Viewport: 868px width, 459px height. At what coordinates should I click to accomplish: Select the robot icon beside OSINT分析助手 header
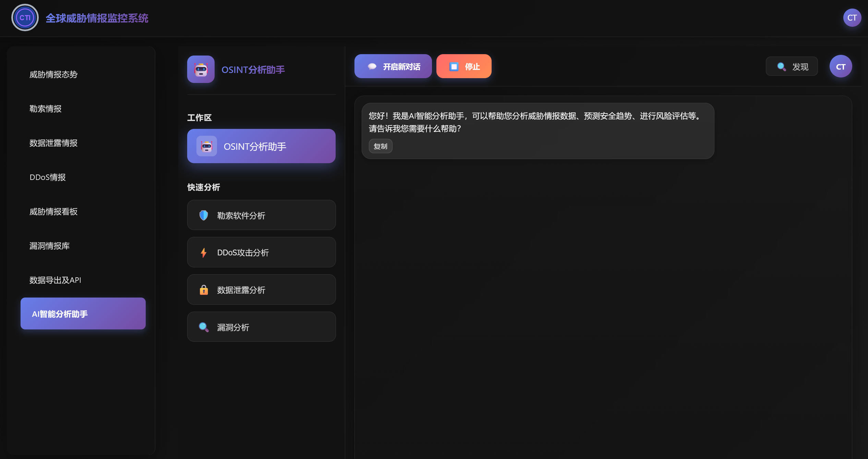[201, 70]
